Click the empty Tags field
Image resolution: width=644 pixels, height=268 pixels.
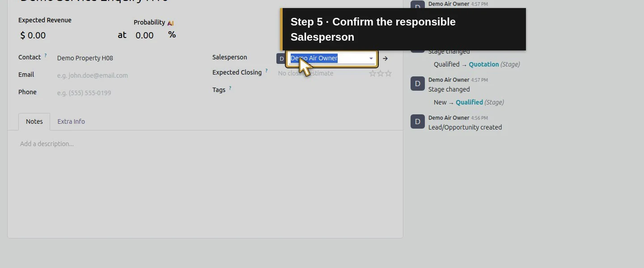point(335,91)
